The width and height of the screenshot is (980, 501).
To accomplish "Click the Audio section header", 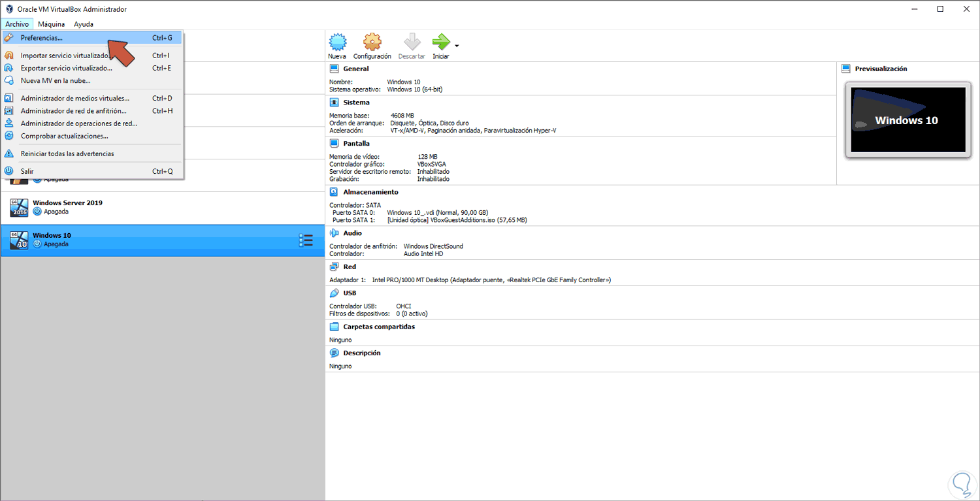I will (353, 233).
